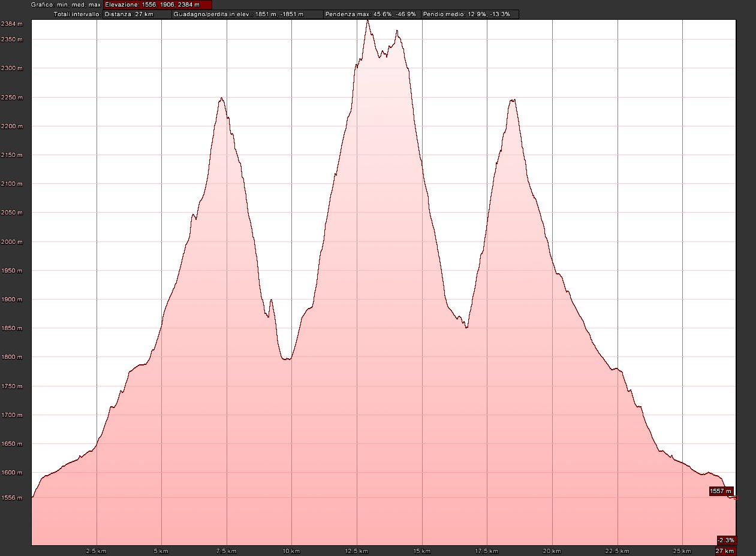The height and width of the screenshot is (556, 756).
Task: Click the highest summit point at 2384 m
Action: click(368, 21)
